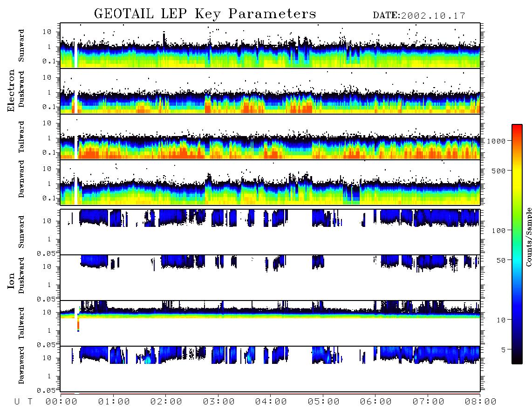Click inside the Electron Dawnward spectrogram panel
The image size is (532, 410).
coord(270,183)
